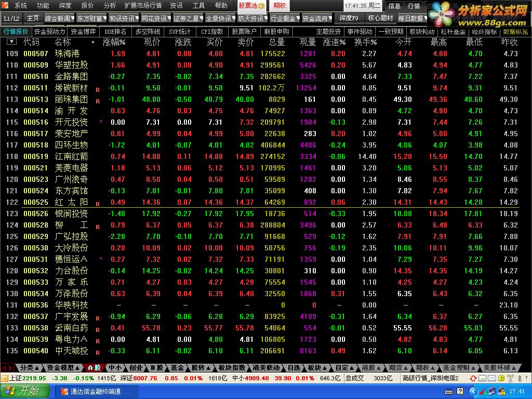Click the keyboard icon in system tray
Screen dimensions: 532x399
pyautogui.click(x=448, y=392)
